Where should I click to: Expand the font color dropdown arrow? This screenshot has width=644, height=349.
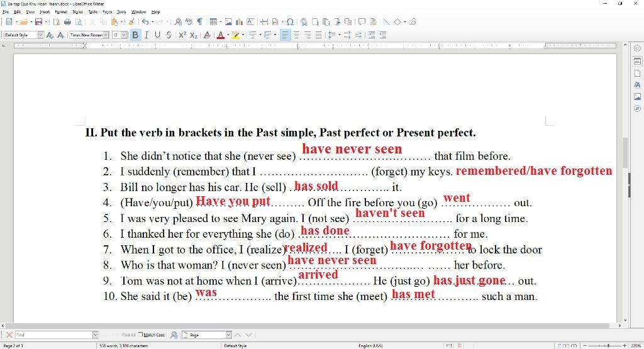click(228, 35)
